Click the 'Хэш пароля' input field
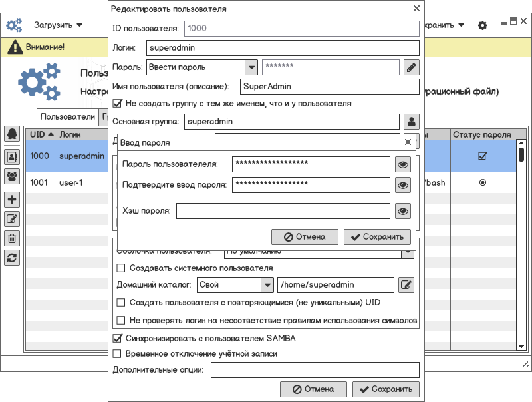This screenshot has height=402, width=532. point(283,211)
